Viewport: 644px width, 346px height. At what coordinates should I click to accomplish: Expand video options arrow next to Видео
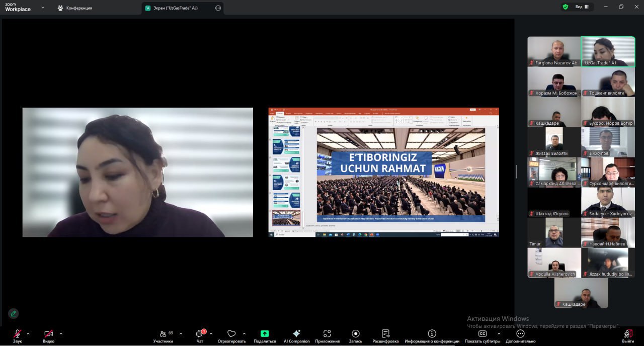(61, 333)
